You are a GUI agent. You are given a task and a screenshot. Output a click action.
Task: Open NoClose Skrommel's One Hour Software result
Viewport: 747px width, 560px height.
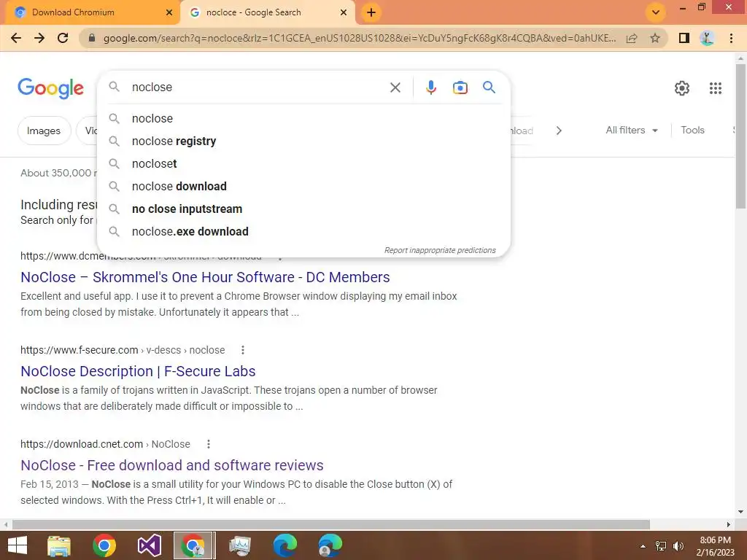point(205,277)
